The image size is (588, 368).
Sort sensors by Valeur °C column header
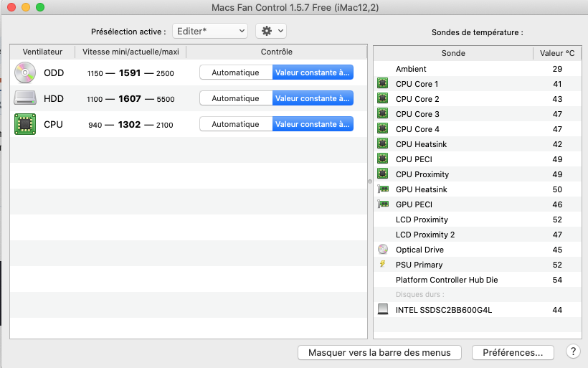click(x=556, y=53)
